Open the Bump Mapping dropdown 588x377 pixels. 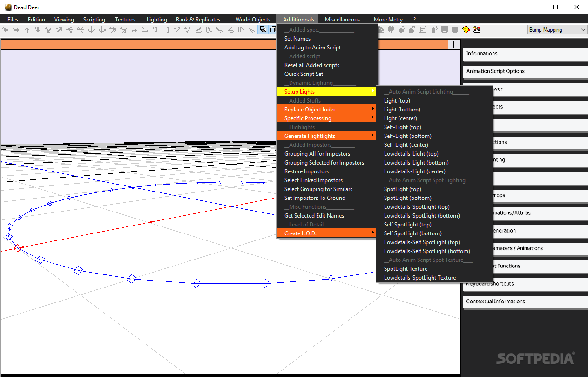pyautogui.click(x=557, y=30)
